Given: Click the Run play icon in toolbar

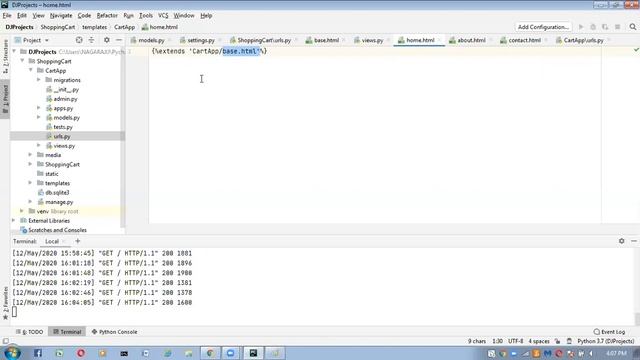Looking at the screenshot, I should coord(581,27).
